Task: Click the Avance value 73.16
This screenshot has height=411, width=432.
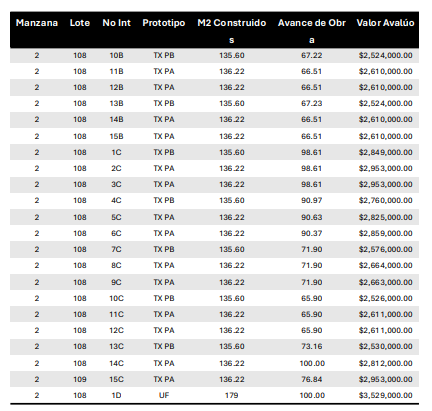Action: (312, 346)
